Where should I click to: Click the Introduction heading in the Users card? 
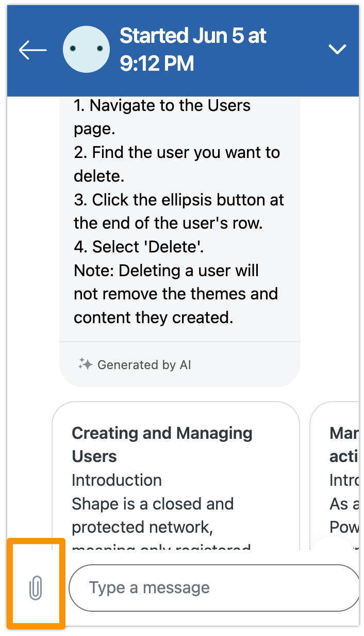pyautogui.click(x=117, y=480)
